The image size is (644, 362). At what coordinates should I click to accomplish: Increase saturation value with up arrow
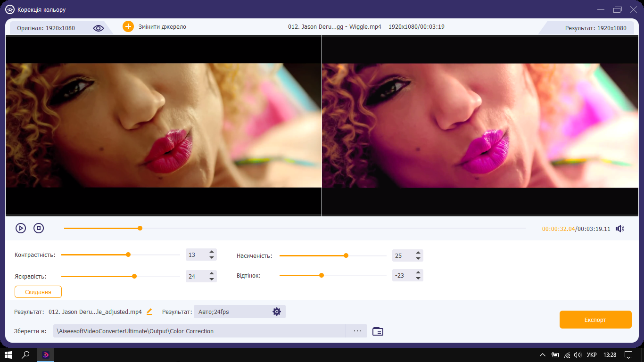pos(418,253)
